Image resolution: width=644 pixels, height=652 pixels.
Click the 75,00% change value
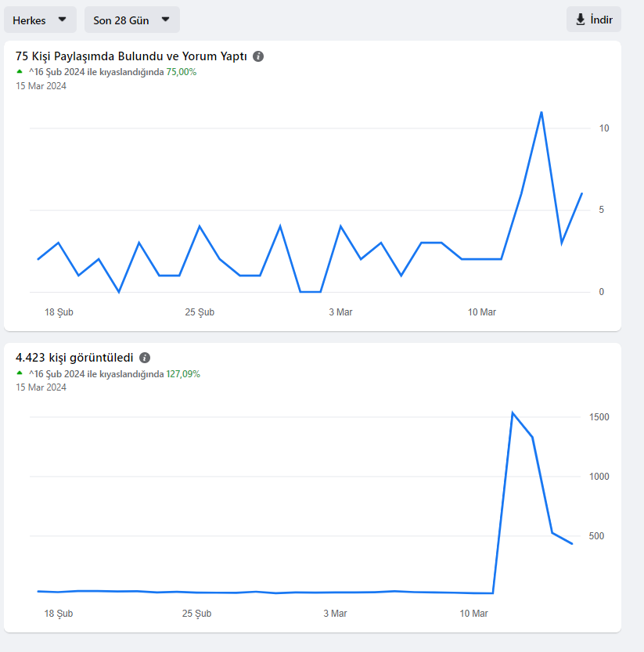(x=182, y=72)
